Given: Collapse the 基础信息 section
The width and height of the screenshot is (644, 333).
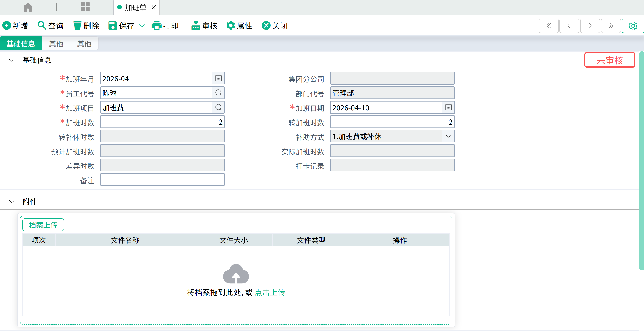Looking at the screenshot, I should tap(12, 60).
